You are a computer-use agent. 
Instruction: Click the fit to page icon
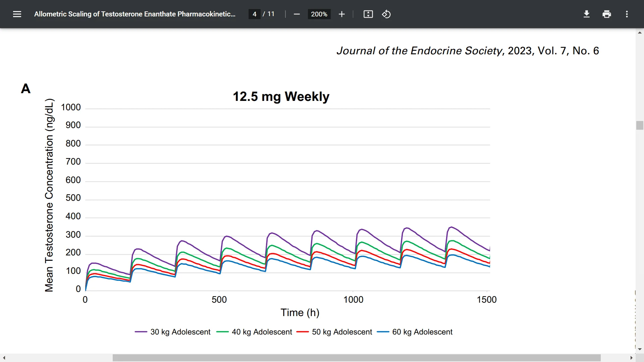[x=368, y=14]
